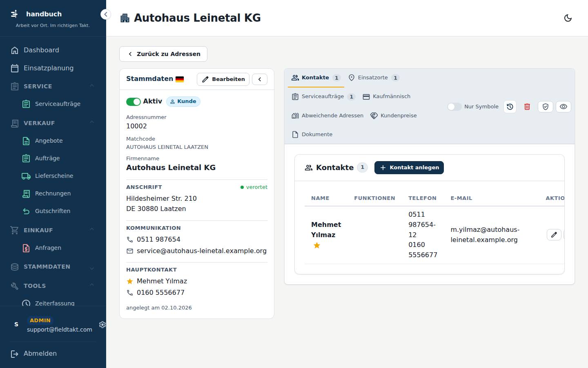Enable the Nur Symbole toggle

[x=454, y=107]
